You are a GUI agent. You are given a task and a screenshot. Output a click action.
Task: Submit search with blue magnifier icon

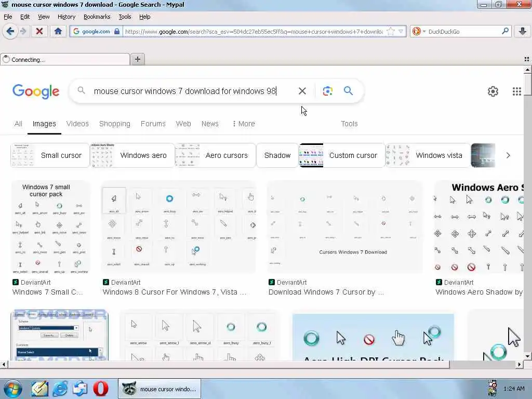(x=348, y=90)
